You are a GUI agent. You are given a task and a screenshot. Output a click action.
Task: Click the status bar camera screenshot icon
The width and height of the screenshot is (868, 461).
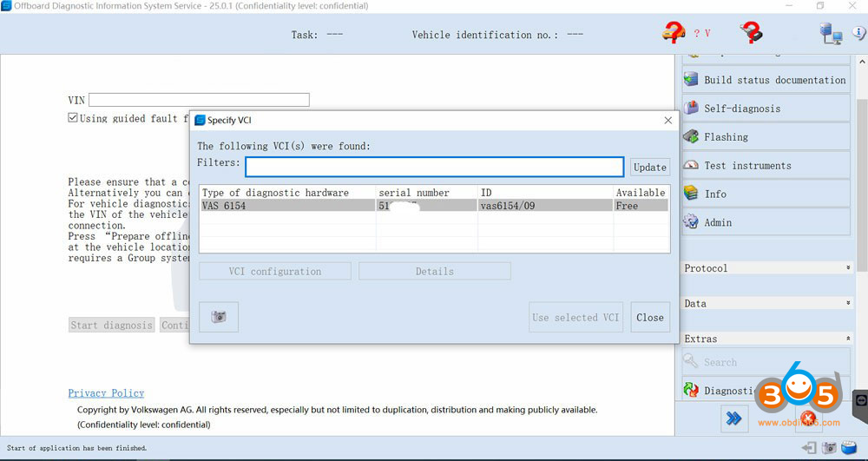829,448
